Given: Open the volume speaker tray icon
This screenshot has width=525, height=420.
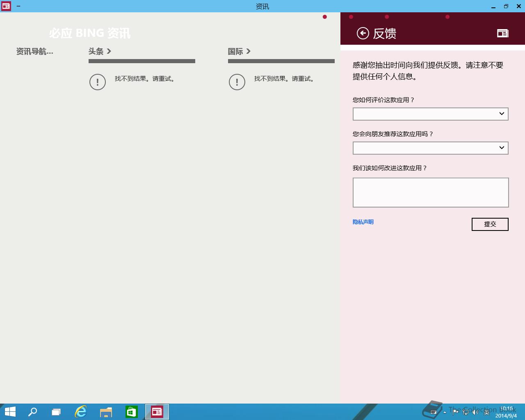Looking at the screenshot, I should [475, 412].
